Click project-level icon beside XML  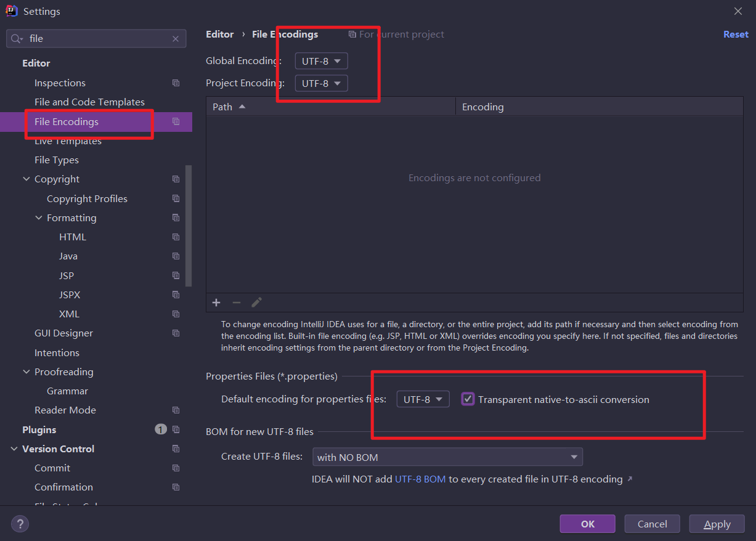tap(176, 314)
